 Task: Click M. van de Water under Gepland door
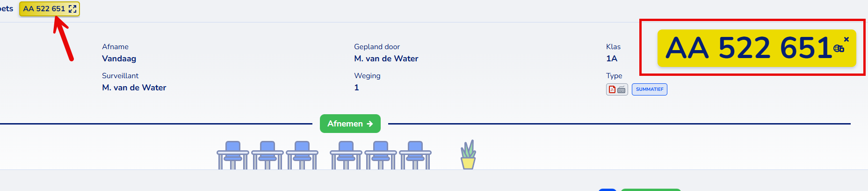386,59
